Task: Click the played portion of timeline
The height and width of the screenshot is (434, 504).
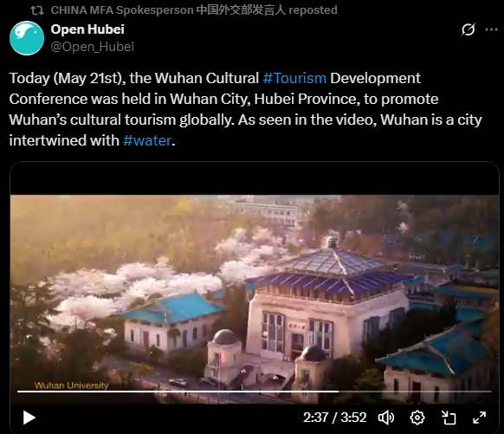Action: pos(178,392)
